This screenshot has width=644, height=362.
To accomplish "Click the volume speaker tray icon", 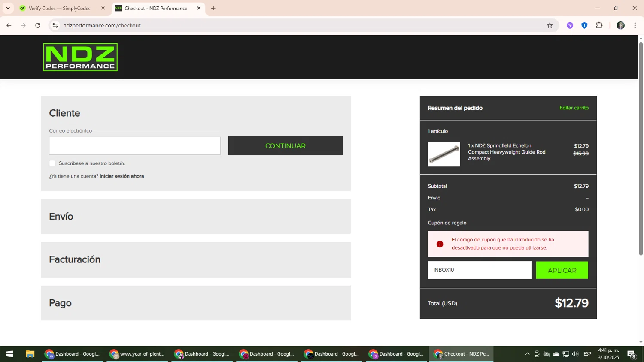I will (575, 354).
